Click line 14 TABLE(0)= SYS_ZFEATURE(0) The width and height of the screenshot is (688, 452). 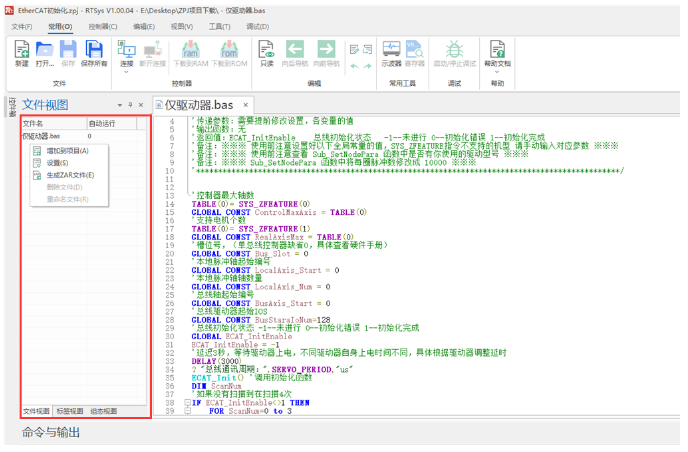tap(251, 204)
